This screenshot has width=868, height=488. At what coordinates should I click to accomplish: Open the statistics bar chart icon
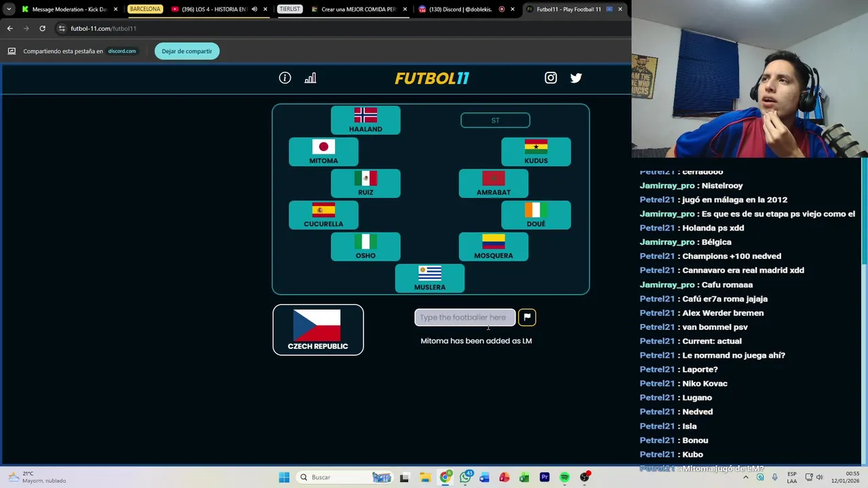pos(310,78)
